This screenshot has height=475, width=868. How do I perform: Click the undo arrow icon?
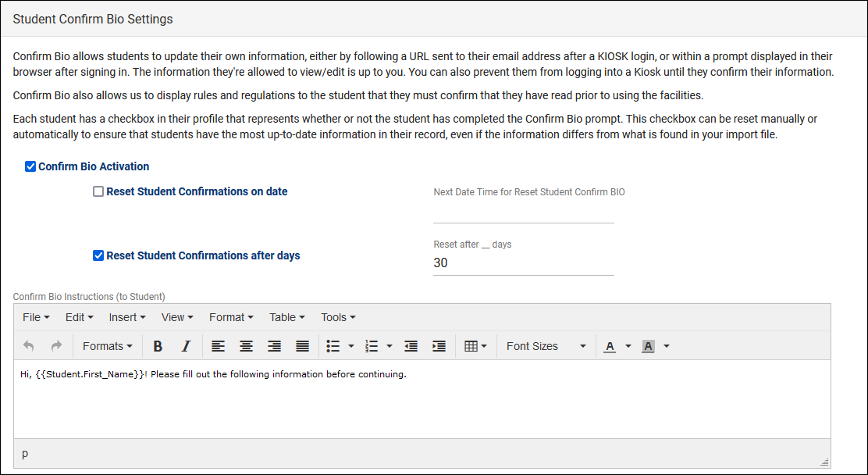(29, 346)
